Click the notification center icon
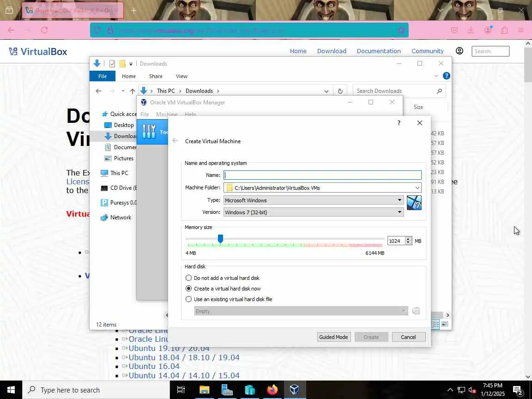Image resolution: width=532 pixels, height=399 pixels. [517, 390]
